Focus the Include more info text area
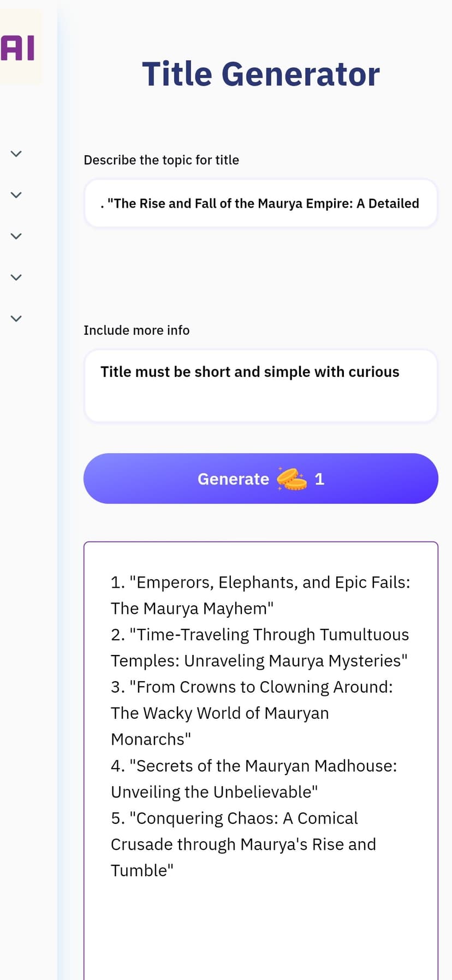The image size is (452, 980). click(x=261, y=386)
